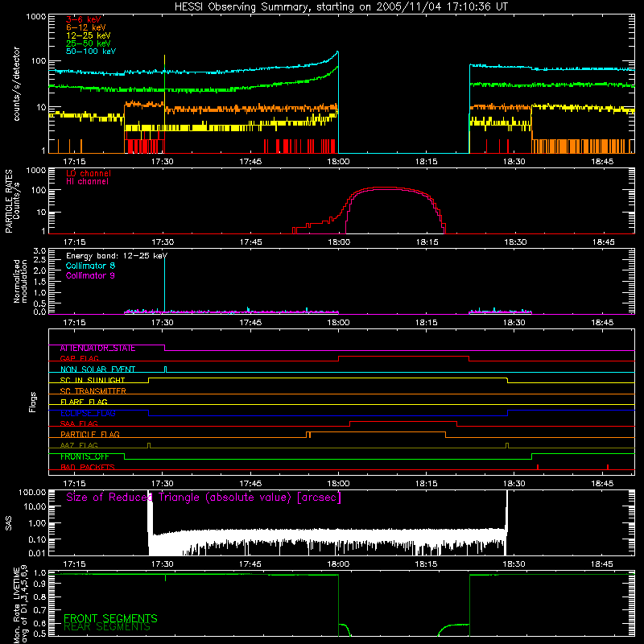Image resolution: width=644 pixels, height=644 pixels.
Task: Click the 17:45 tick label under the modulation plot
Action: (250, 323)
